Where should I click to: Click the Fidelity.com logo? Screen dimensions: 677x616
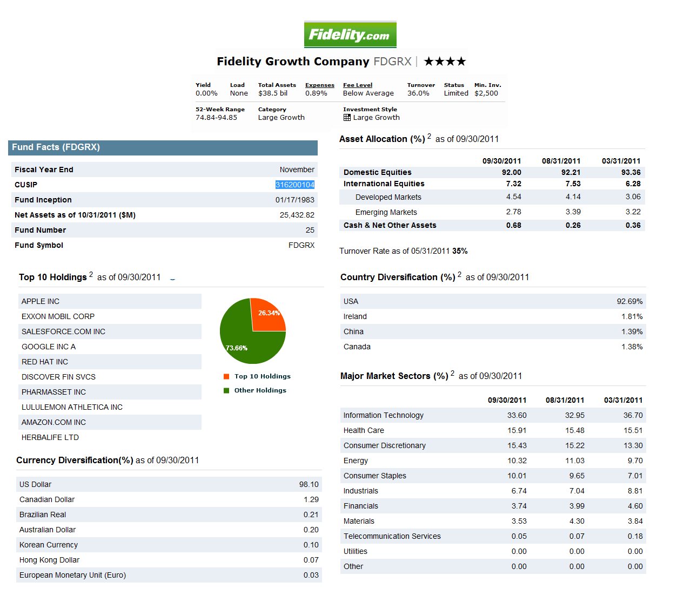350,35
